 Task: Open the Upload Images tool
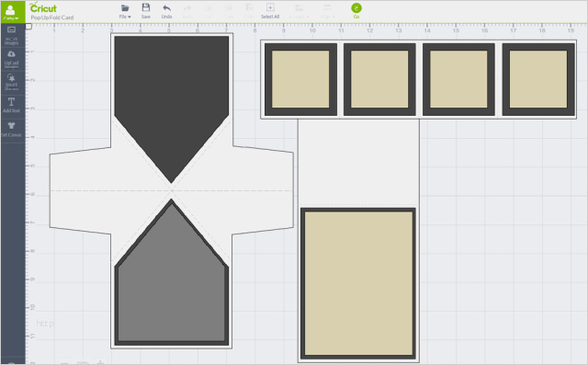point(11,60)
